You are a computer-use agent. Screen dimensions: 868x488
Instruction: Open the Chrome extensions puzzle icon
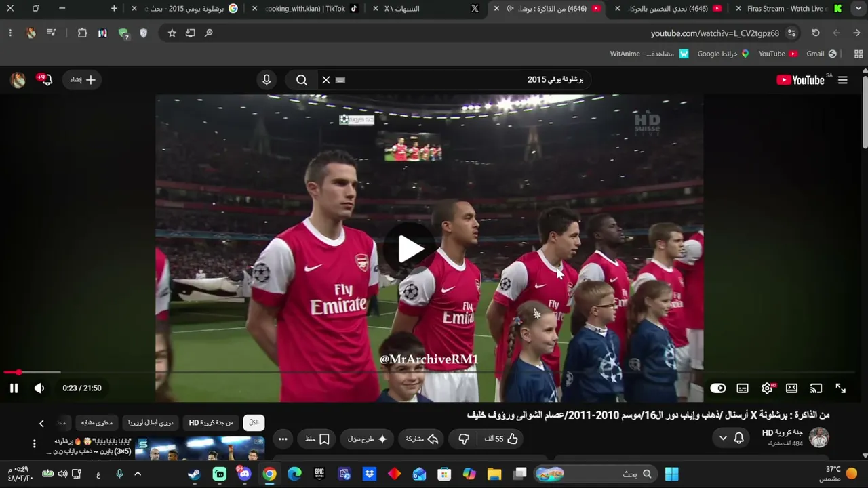pyautogui.click(x=82, y=33)
